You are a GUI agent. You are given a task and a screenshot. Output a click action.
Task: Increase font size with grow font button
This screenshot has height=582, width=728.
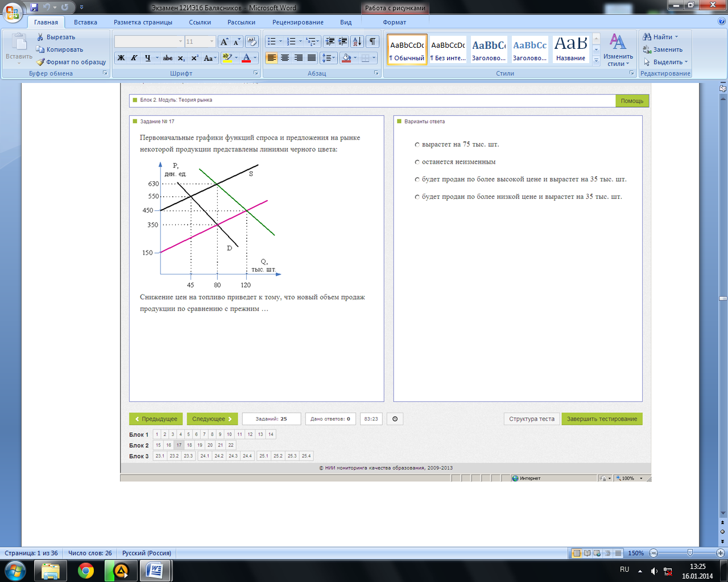(x=224, y=41)
